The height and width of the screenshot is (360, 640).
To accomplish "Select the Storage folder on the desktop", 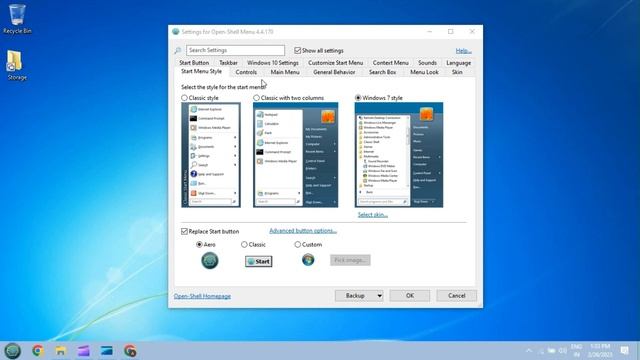I will point(17,65).
